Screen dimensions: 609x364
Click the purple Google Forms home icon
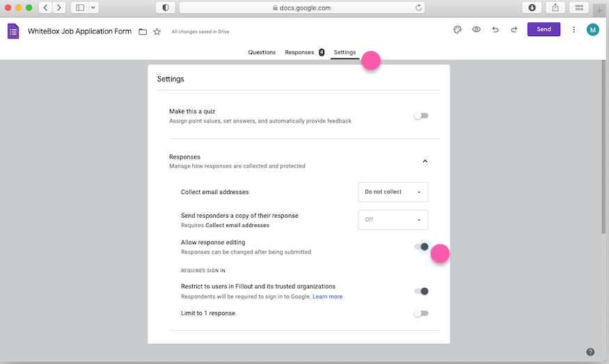[x=13, y=31]
